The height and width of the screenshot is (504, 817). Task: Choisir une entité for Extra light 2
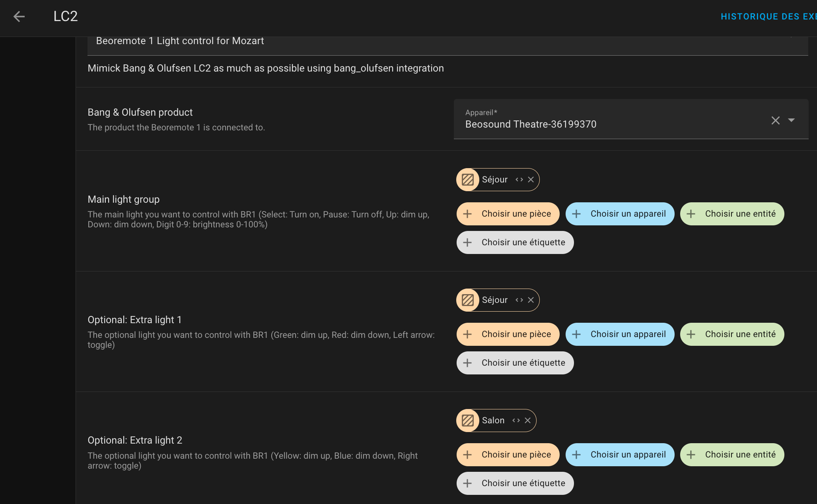click(x=732, y=455)
